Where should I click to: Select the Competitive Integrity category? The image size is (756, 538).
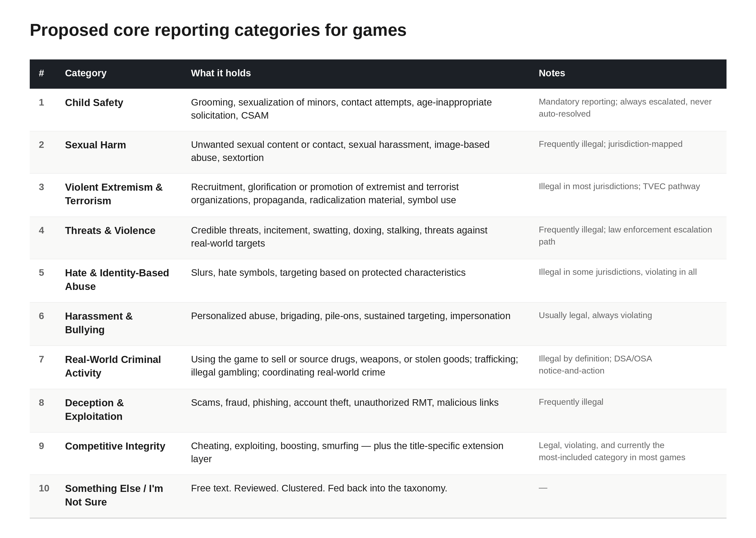point(115,446)
